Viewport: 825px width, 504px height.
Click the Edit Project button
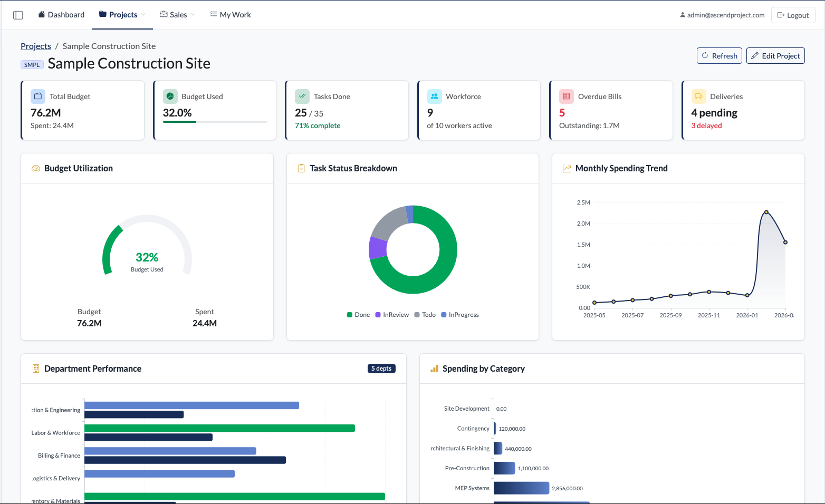pos(775,55)
